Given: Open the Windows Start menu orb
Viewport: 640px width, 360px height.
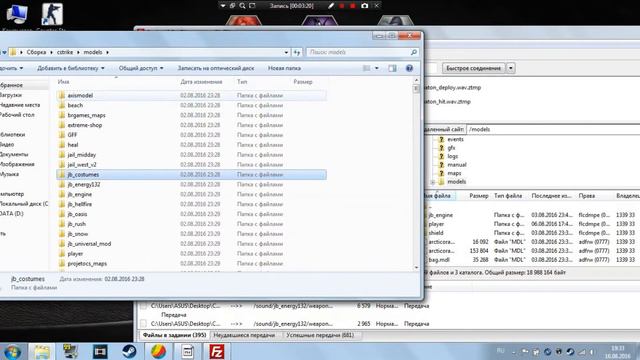Looking at the screenshot, I should click(12, 351).
